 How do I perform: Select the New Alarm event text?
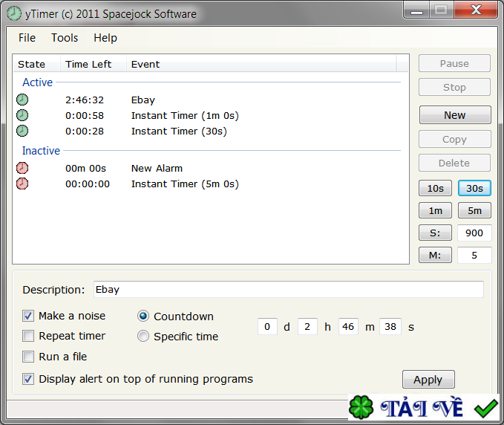pos(157,168)
